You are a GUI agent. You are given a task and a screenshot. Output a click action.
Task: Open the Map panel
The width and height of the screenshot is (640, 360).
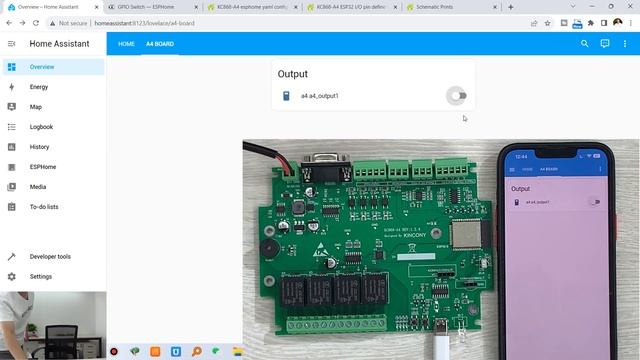(x=53, y=107)
